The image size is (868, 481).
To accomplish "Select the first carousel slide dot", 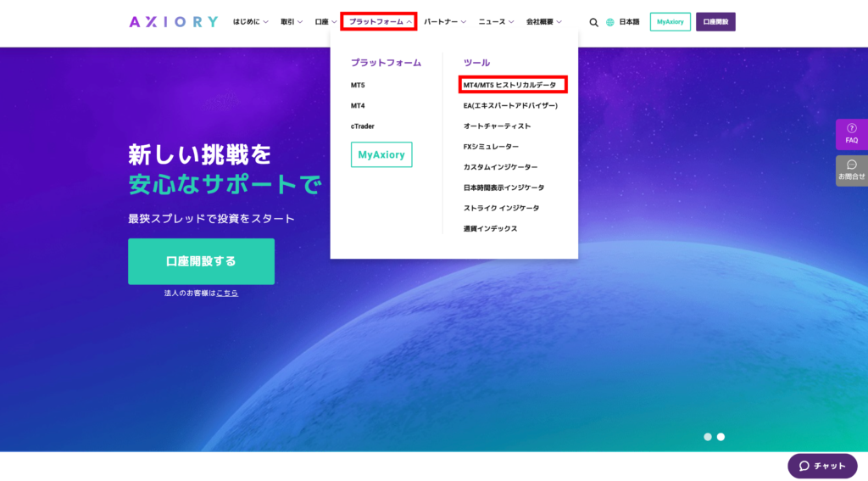I will pyautogui.click(x=708, y=437).
